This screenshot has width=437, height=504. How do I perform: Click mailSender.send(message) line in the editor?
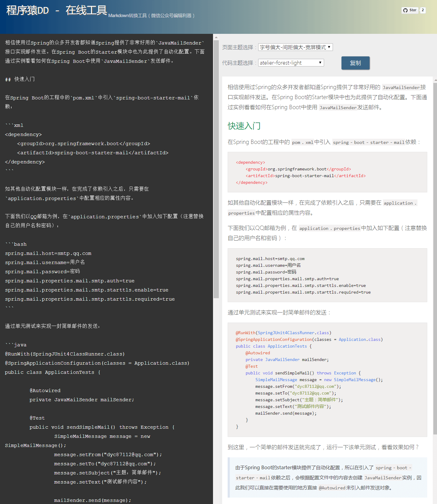(92, 500)
